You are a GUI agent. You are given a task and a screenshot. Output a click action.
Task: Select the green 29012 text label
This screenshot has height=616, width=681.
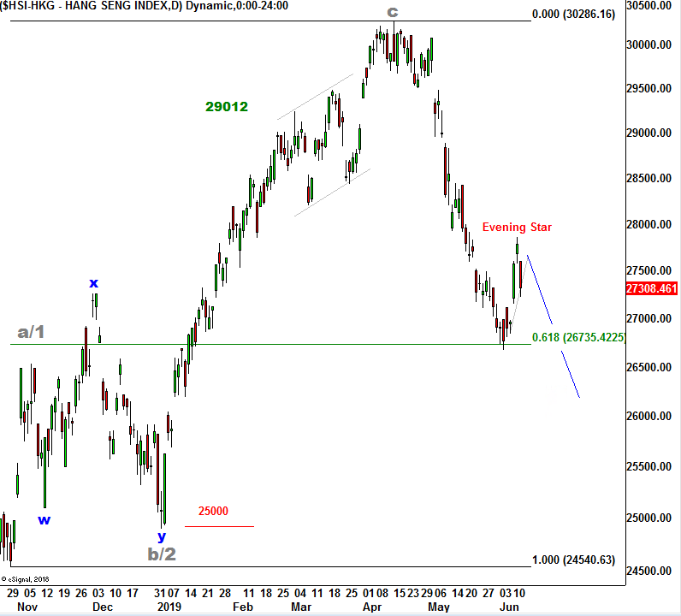click(x=227, y=107)
